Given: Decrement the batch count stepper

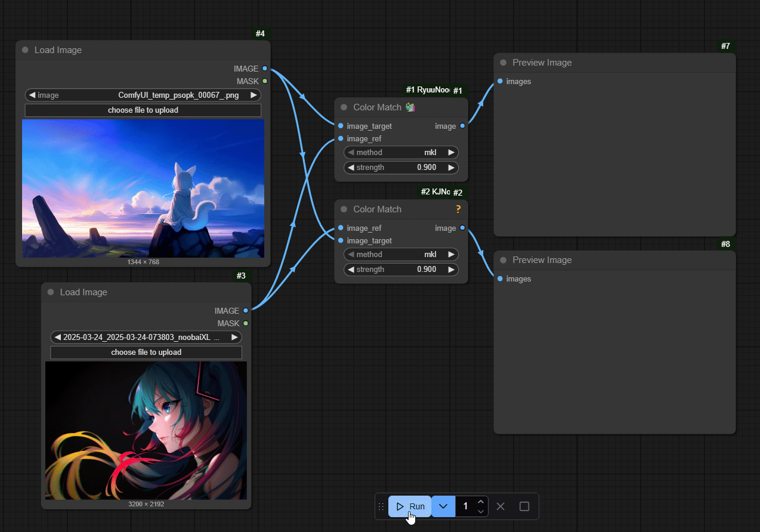Looking at the screenshot, I should pyautogui.click(x=481, y=512).
